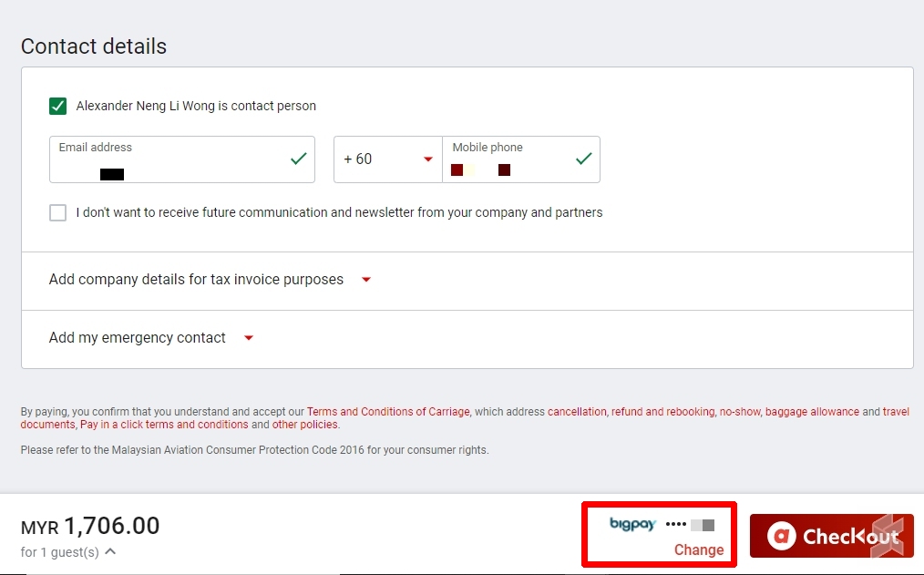The image size is (924, 575).
Task: Expand Add company details for tax invoice
Action: [366, 280]
